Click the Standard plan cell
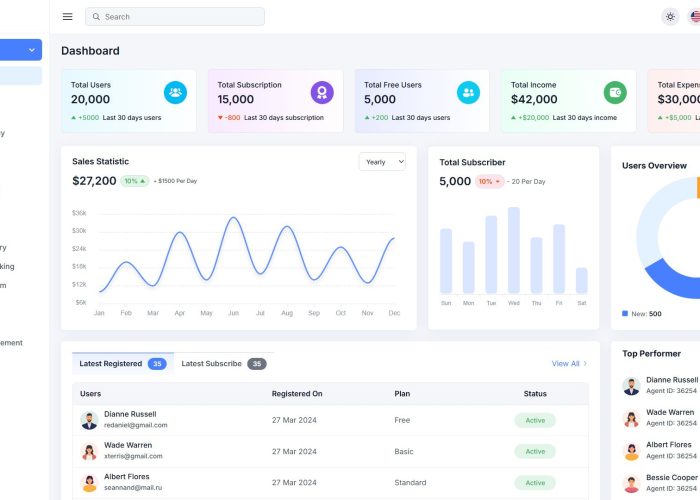 [x=410, y=483]
